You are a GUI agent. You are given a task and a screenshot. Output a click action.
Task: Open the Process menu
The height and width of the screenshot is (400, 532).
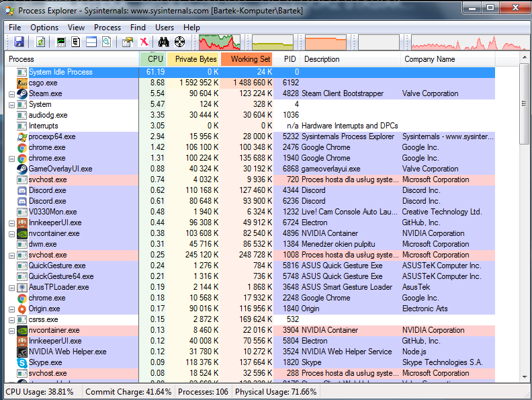[107, 28]
